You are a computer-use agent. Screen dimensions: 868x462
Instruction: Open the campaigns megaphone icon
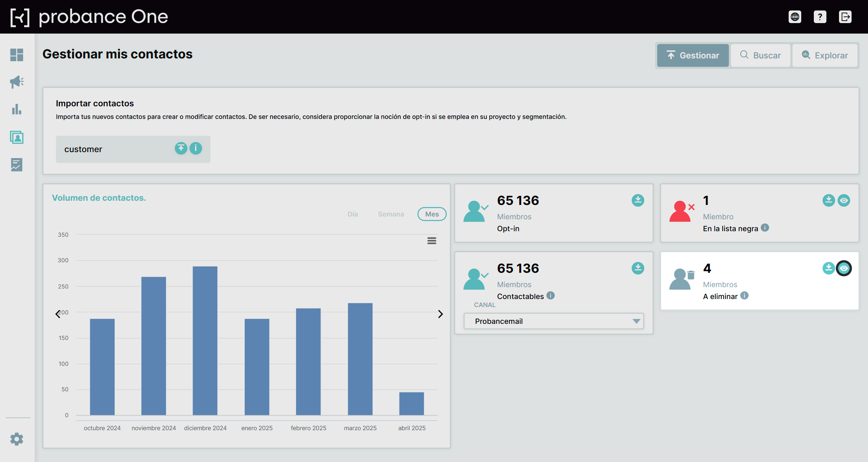coord(17,82)
